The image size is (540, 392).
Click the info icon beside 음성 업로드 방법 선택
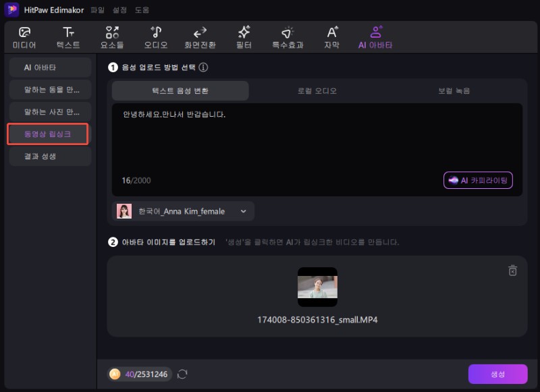coord(203,67)
